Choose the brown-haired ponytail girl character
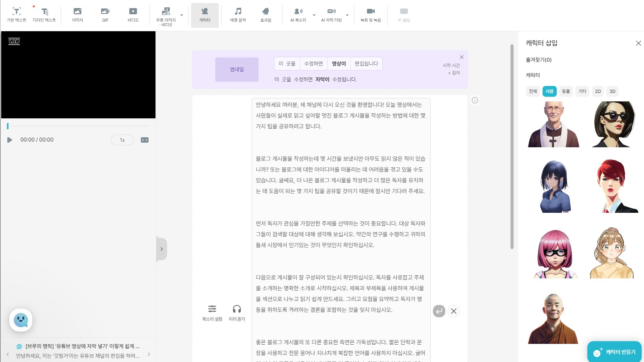Screen dimensions: 644x362 (x=612, y=253)
